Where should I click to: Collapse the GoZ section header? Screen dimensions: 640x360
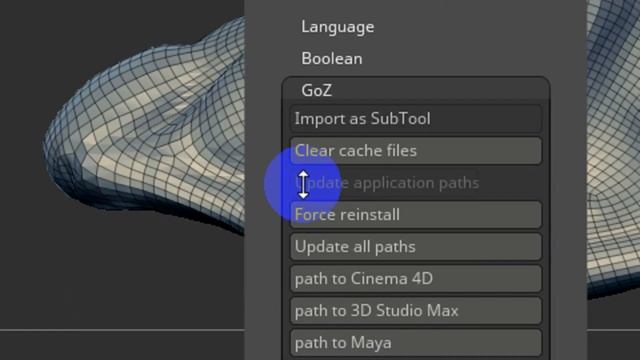[x=316, y=91]
